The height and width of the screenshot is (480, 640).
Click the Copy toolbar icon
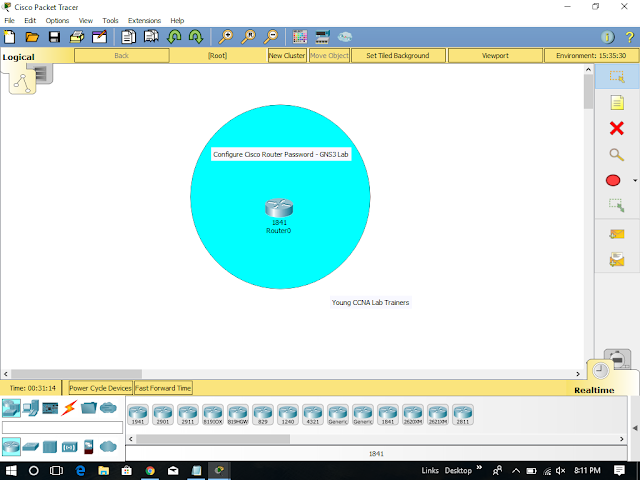click(128, 37)
